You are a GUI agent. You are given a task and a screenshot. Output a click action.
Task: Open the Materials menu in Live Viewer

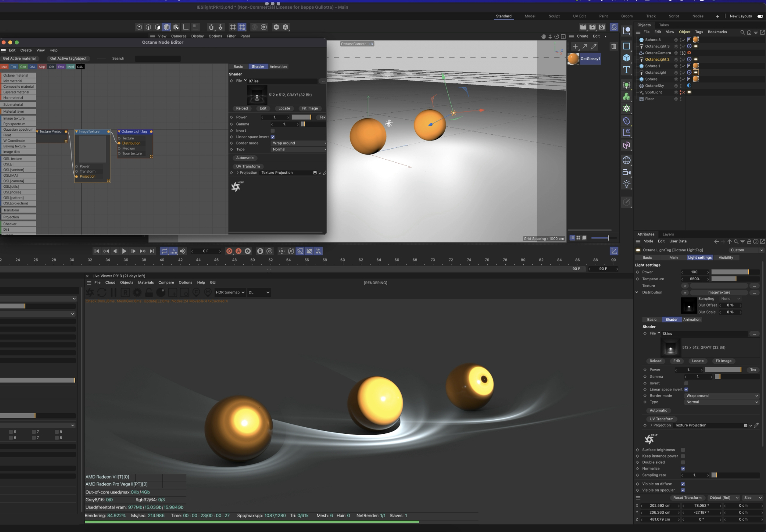point(146,282)
